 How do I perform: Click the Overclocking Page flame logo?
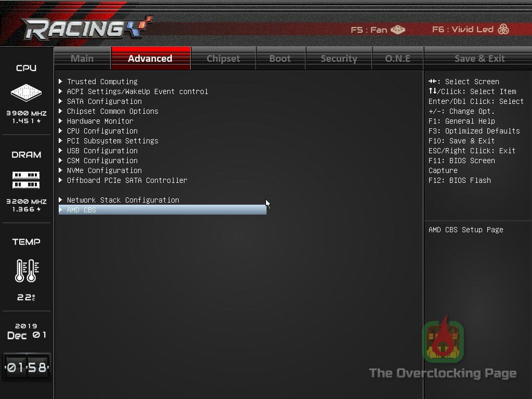(443, 340)
